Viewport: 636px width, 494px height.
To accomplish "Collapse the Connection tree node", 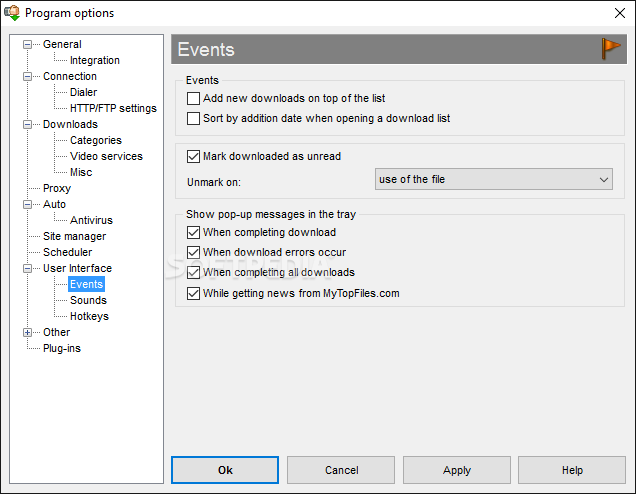I will 27,77.
